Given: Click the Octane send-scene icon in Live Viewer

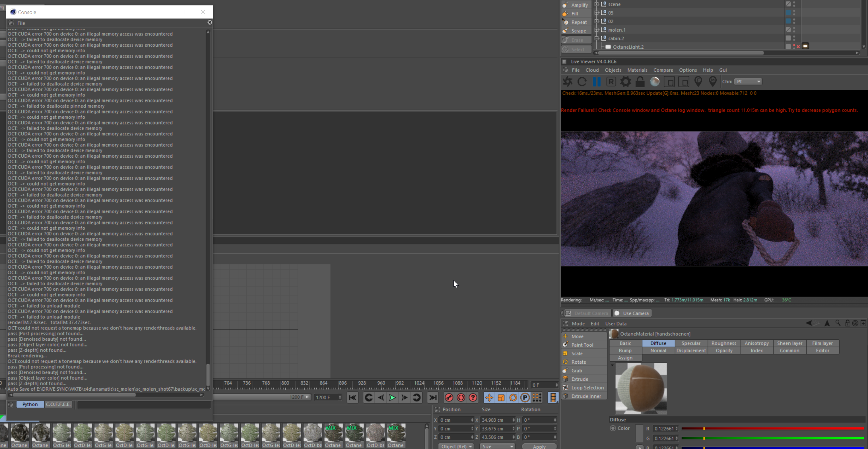Looking at the screenshot, I should click(568, 82).
